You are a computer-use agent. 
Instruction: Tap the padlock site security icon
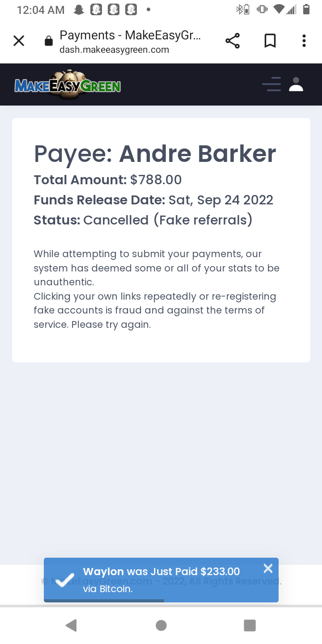[48, 42]
